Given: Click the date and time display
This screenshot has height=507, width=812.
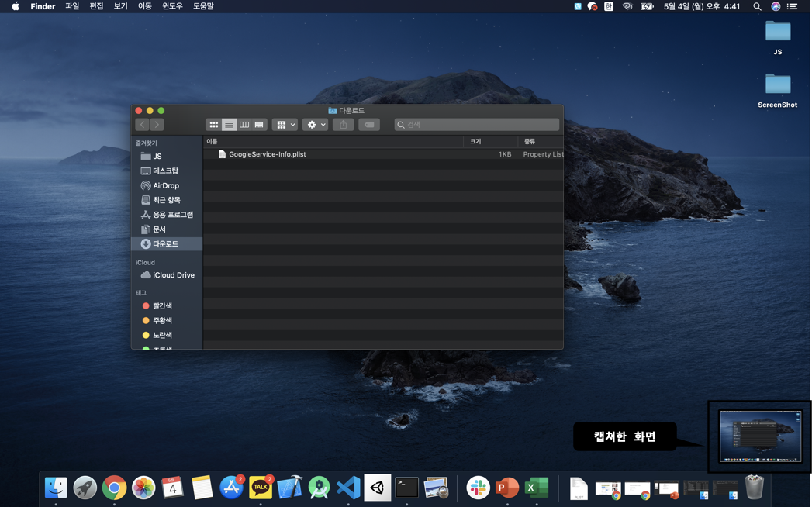Looking at the screenshot, I should (x=702, y=6).
